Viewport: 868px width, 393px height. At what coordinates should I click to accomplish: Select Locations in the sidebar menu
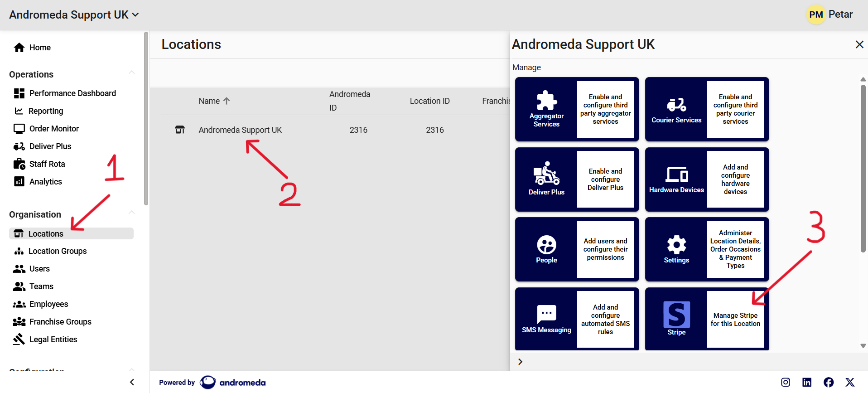(x=71, y=233)
